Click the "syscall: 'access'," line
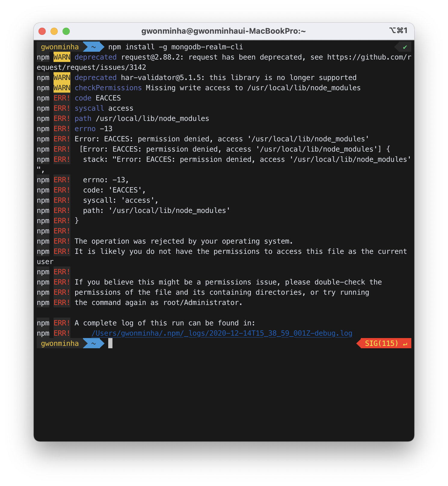 tap(121, 200)
